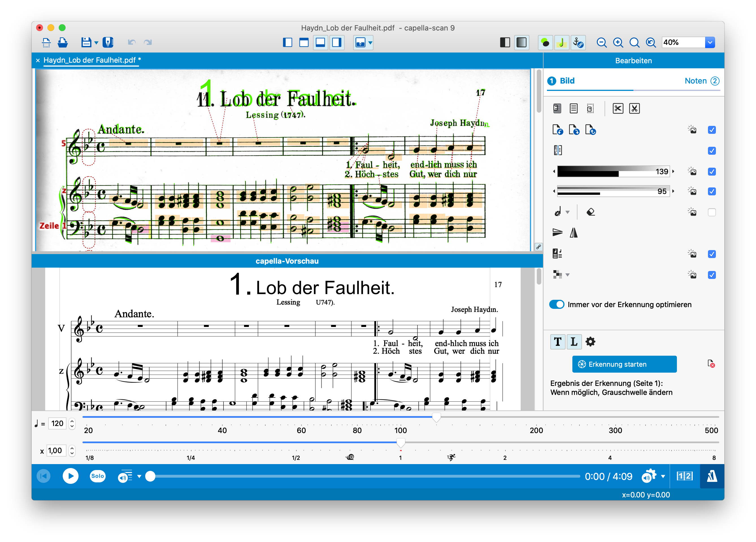Screen dimensions: 756x542
Task: Click the measure numbers 1|2 icon
Action: click(x=685, y=477)
